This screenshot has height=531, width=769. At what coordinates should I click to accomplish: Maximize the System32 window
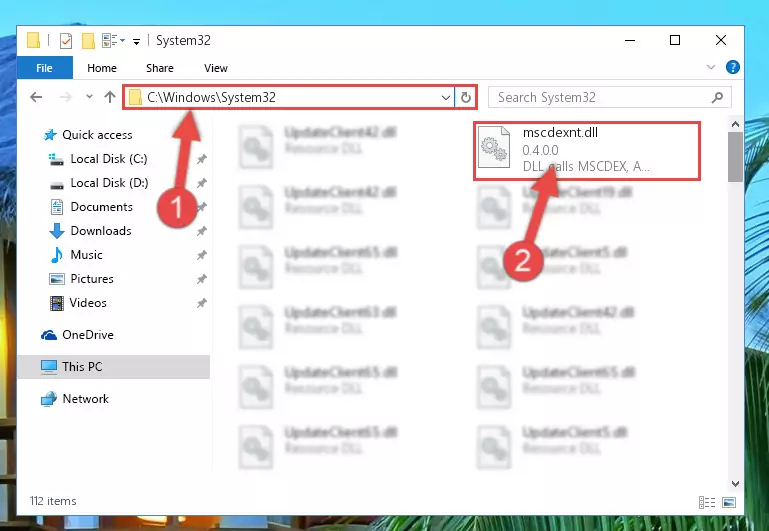675,40
